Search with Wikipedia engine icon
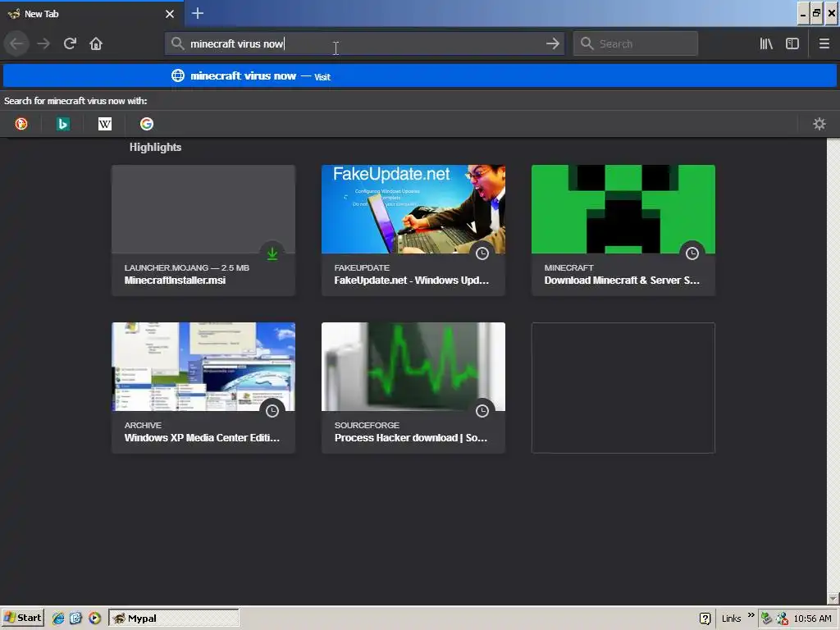840x630 pixels. (105, 125)
